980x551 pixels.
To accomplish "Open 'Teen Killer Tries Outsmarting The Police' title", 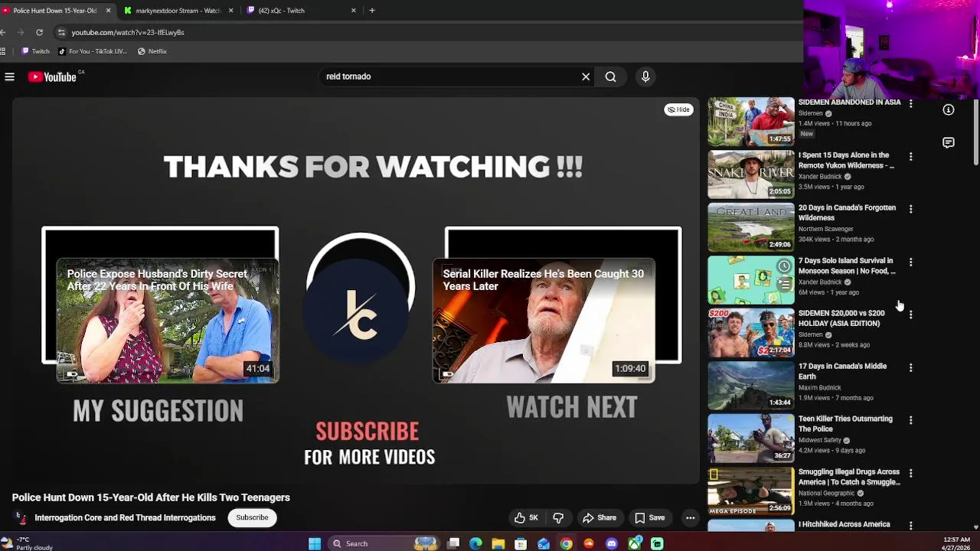I will pyautogui.click(x=845, y=424).
